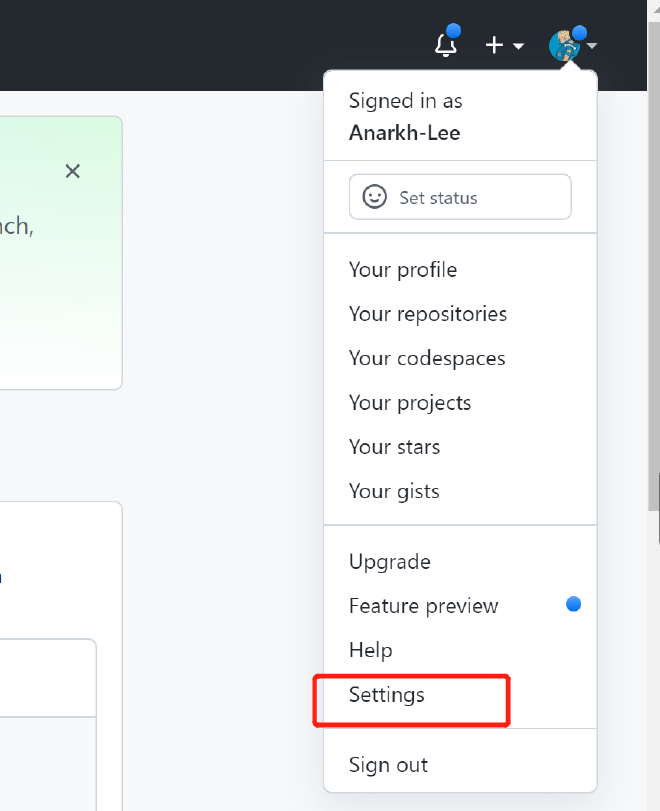This screenshot has height=811, width=660.
Task: Select Help from the menu
Action: point(371,650)
